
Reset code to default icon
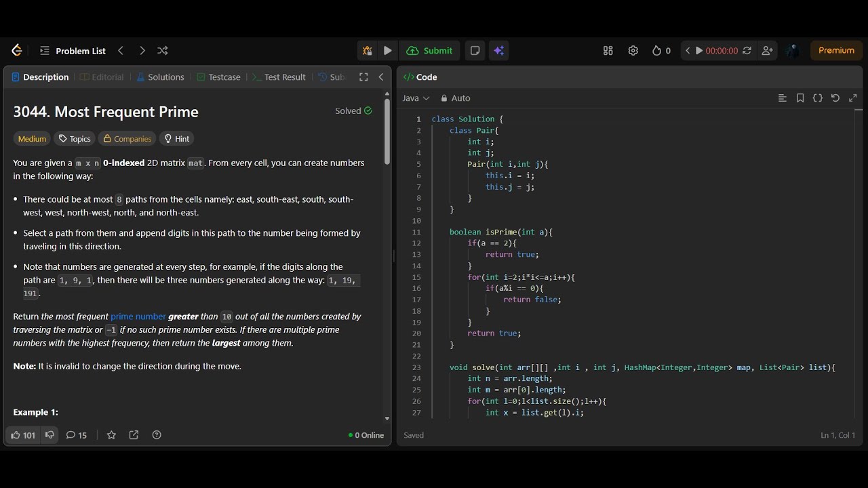(835, 98)
